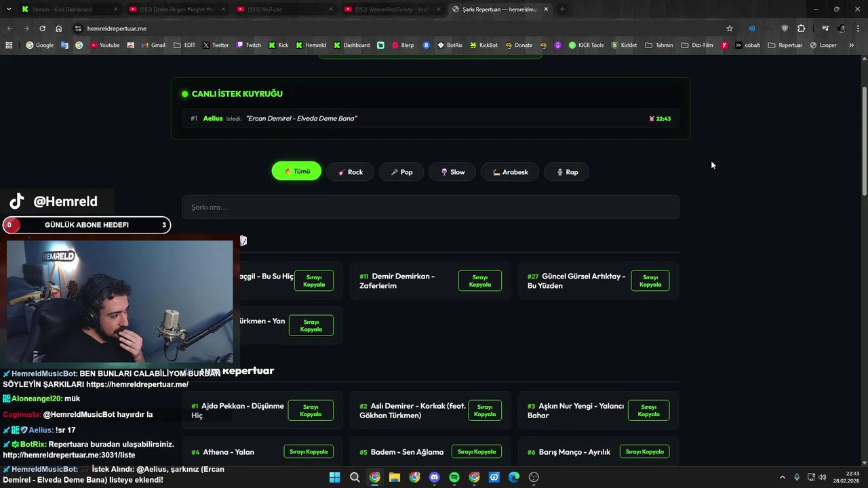Image resolution: width=868 pixels, height=488 pixels.
Task: Show hidden system tray icons
Action: coord(782,477)
